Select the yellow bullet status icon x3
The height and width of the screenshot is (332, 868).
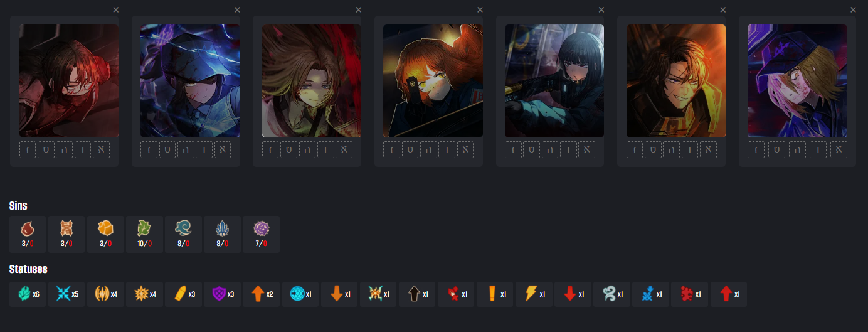(183, 294)
